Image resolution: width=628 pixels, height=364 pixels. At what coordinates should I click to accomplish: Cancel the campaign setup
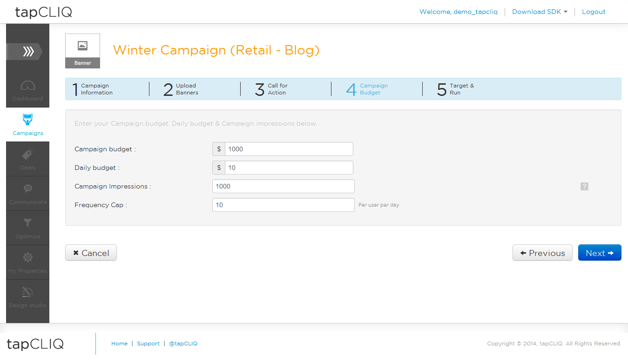pyautogui.click(x=91, y=253)
